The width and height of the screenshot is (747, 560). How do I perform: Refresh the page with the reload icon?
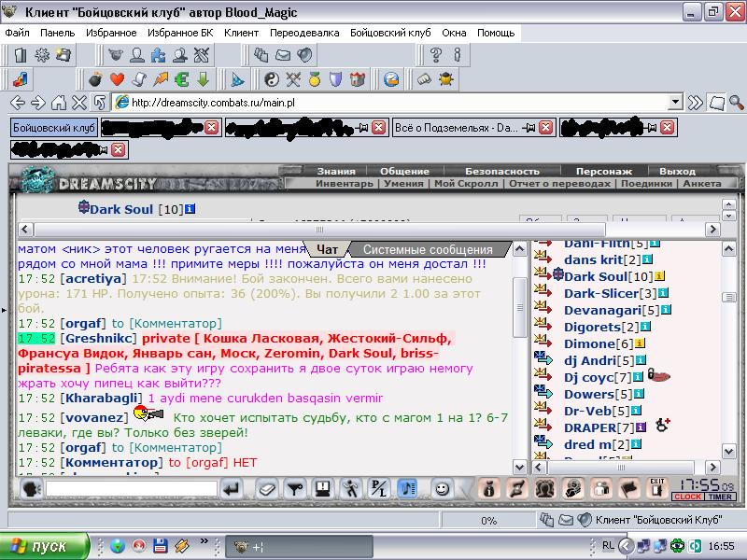coord(100,103)
